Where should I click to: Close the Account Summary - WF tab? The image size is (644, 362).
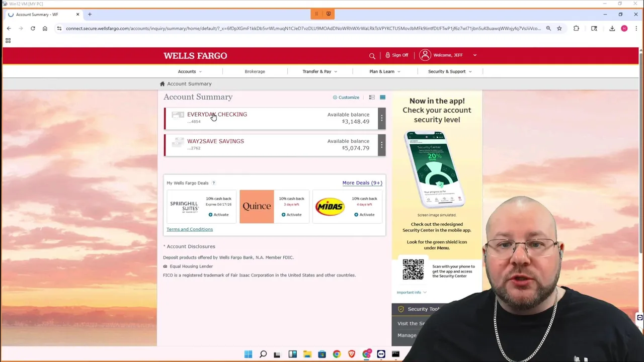(77, 15)
